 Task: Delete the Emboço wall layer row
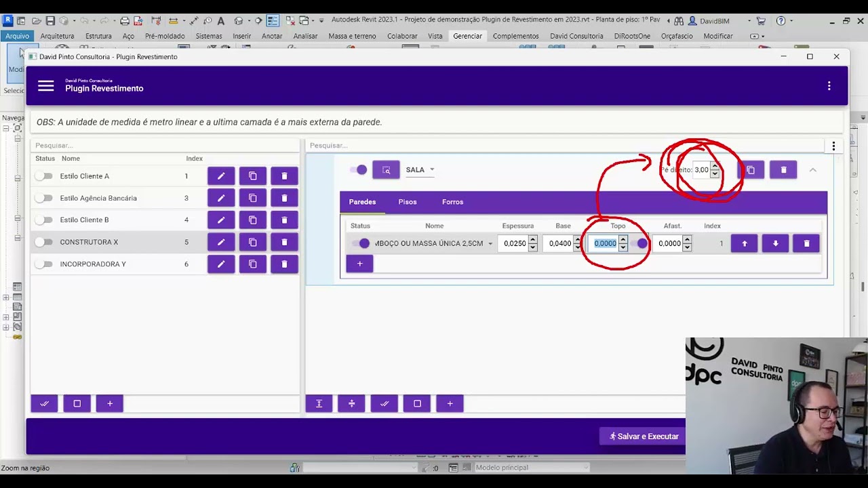pos(806,243)
